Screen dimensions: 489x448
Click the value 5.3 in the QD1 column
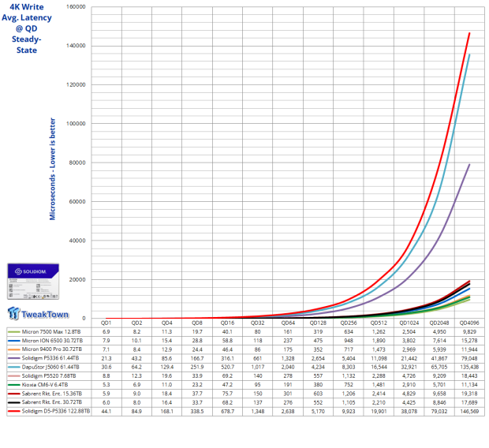click(x=106, y=385)
